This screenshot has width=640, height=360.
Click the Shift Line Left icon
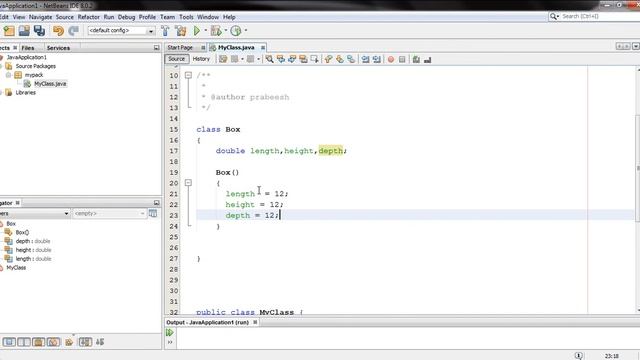click(365, 59)
